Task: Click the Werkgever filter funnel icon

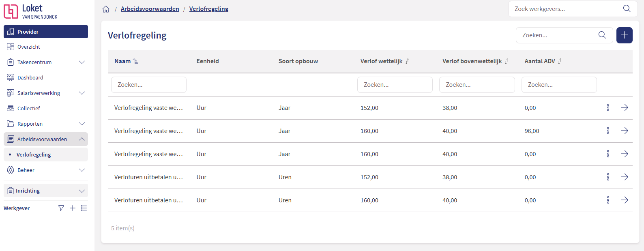Action: (x=61, y=208)
